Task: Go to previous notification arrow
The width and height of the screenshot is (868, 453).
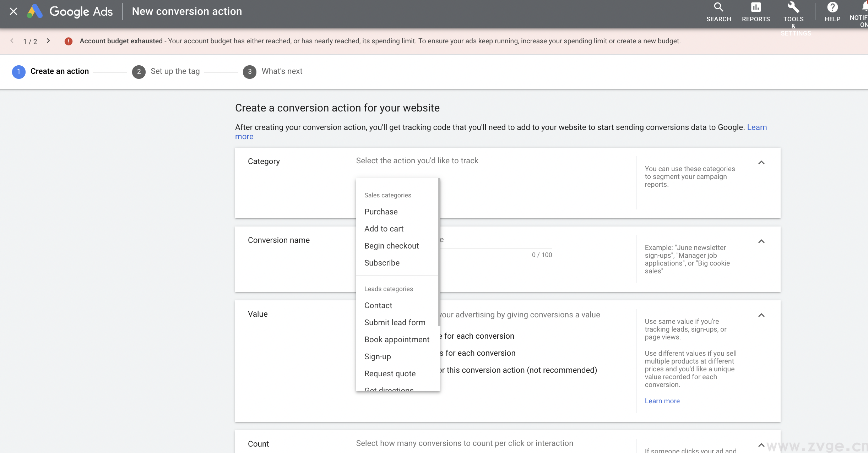Action: (12, 41)
